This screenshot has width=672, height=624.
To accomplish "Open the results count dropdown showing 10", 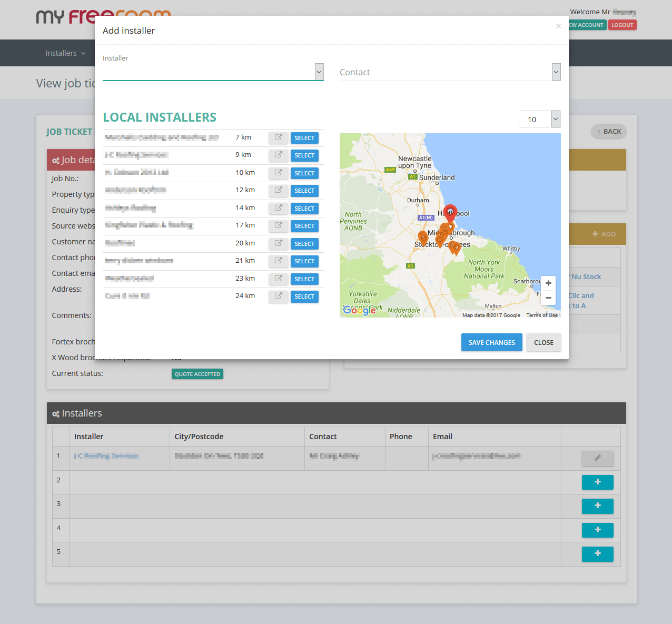I will click(x=556, y=119).
